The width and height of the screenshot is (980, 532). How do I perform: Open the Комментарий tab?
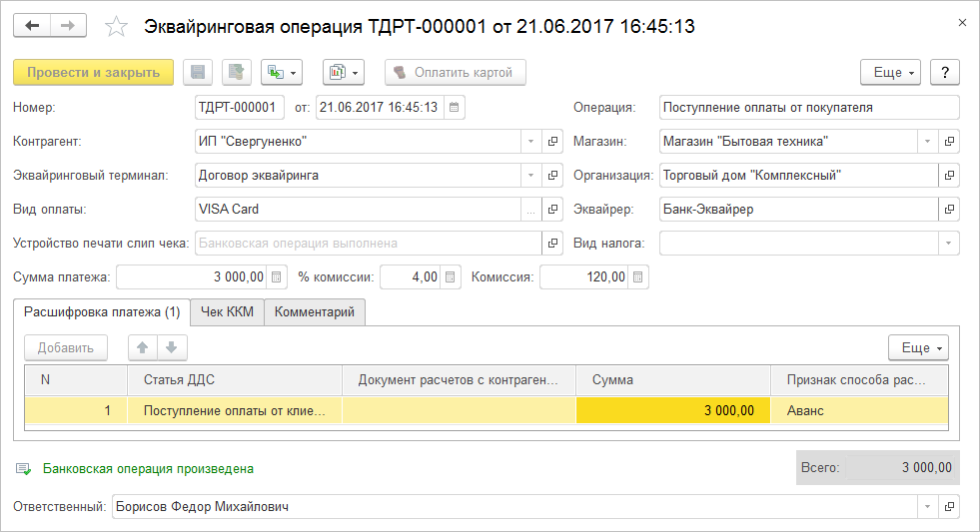pyautogui.click(x=315, y=312)
